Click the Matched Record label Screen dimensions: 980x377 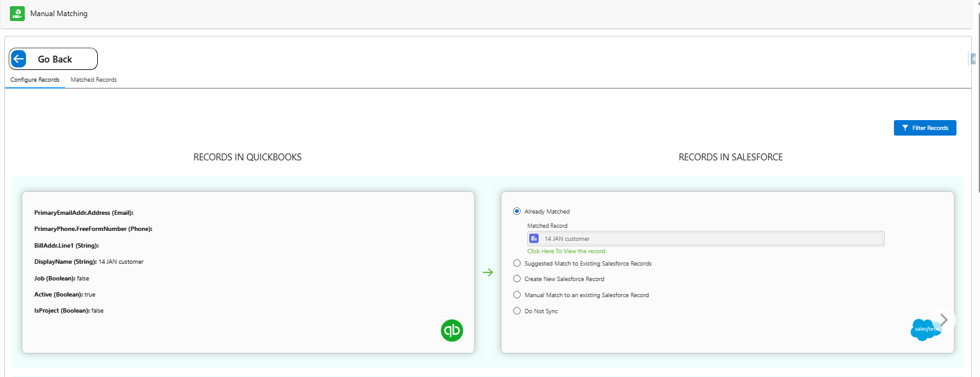(x=547, y=226)
